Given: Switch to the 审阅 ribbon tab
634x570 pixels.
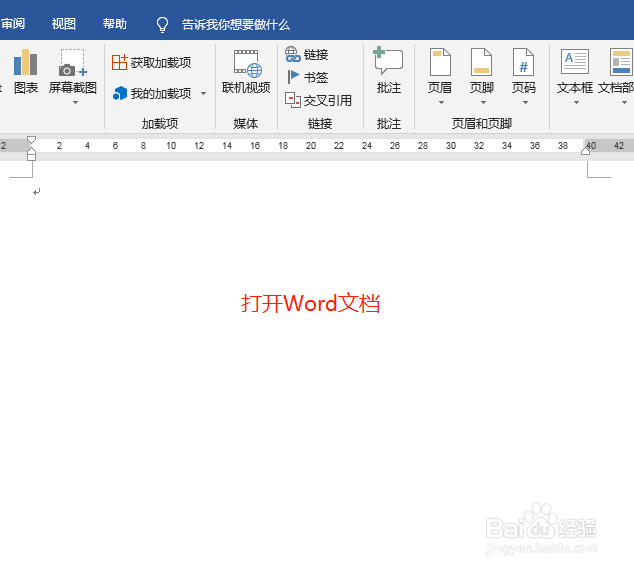Looking at the screenshot, I should (13, 24).
